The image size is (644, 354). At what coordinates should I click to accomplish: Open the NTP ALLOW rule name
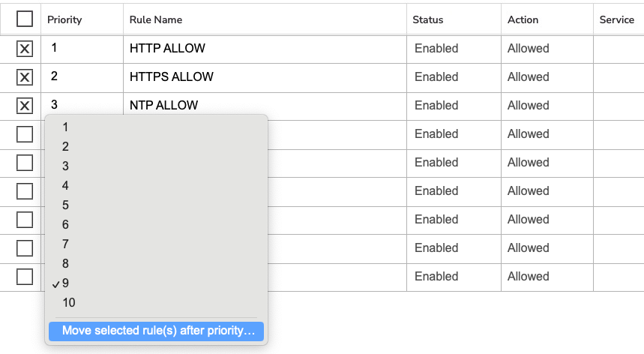pyautogui.click(x=163, y=106)
